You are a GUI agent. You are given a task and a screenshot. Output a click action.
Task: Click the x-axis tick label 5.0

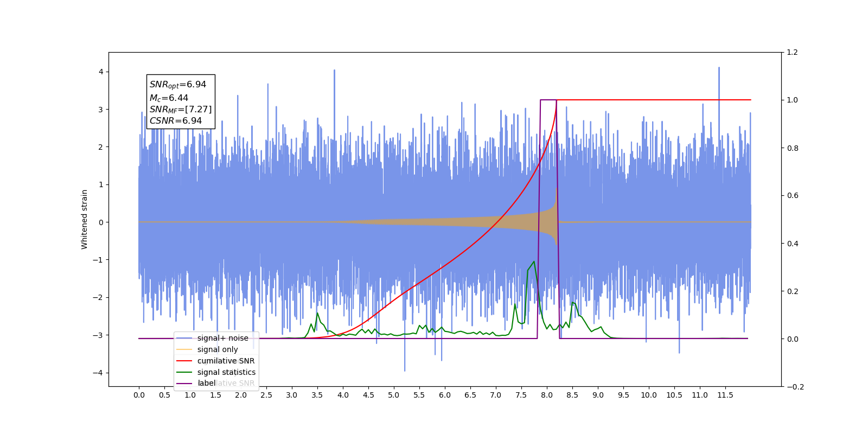click(x=394, y=395)
